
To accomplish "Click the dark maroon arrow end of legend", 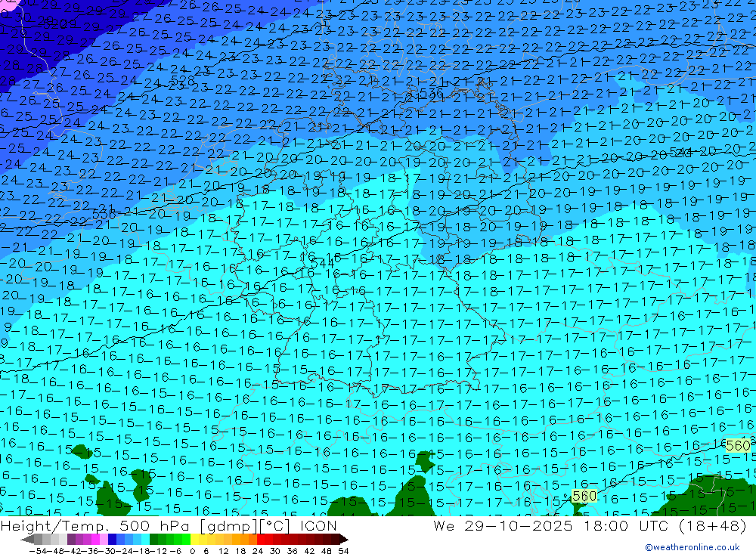I will 343,539.
